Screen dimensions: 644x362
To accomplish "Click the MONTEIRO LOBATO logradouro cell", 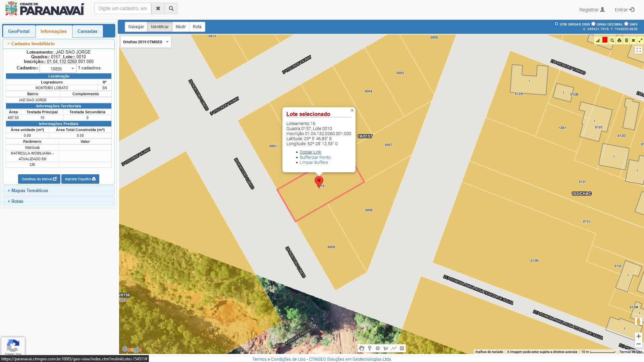I will tap(52, 88).
